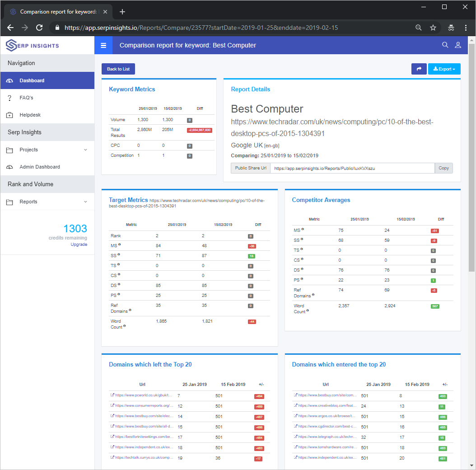Click the Upgrade link below credits remaining

79,244
